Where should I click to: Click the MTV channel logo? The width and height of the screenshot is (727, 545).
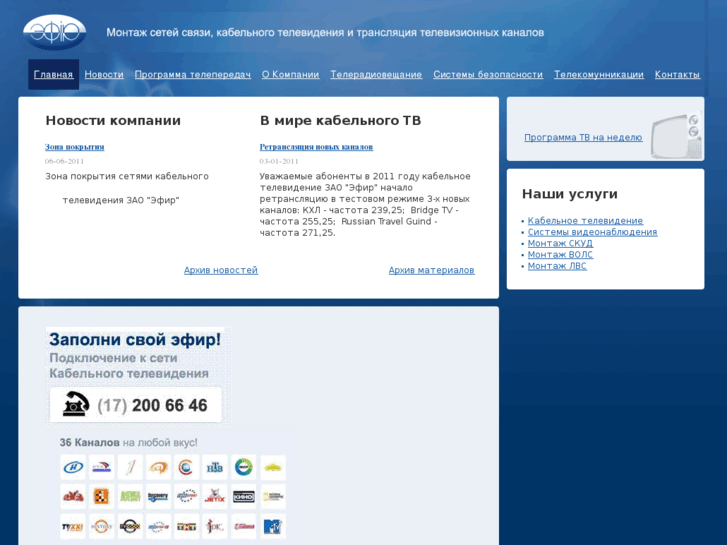click(273, 526)
